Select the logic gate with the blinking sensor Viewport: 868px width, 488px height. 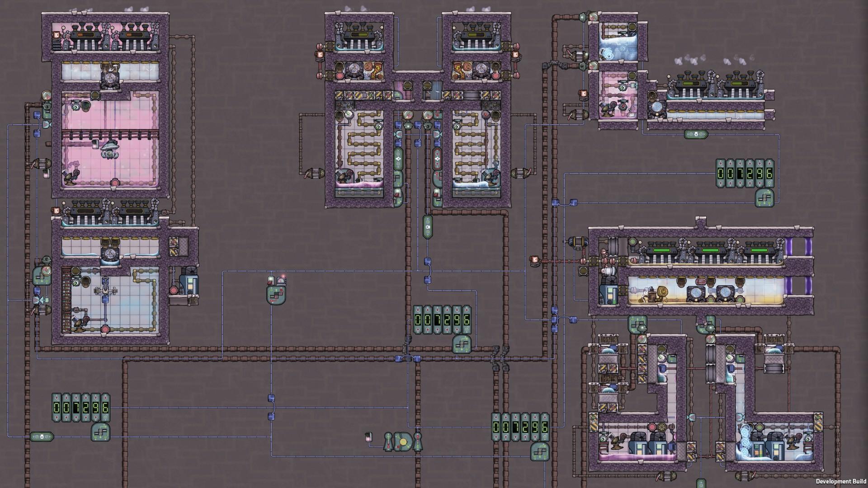tap(276, 293)
